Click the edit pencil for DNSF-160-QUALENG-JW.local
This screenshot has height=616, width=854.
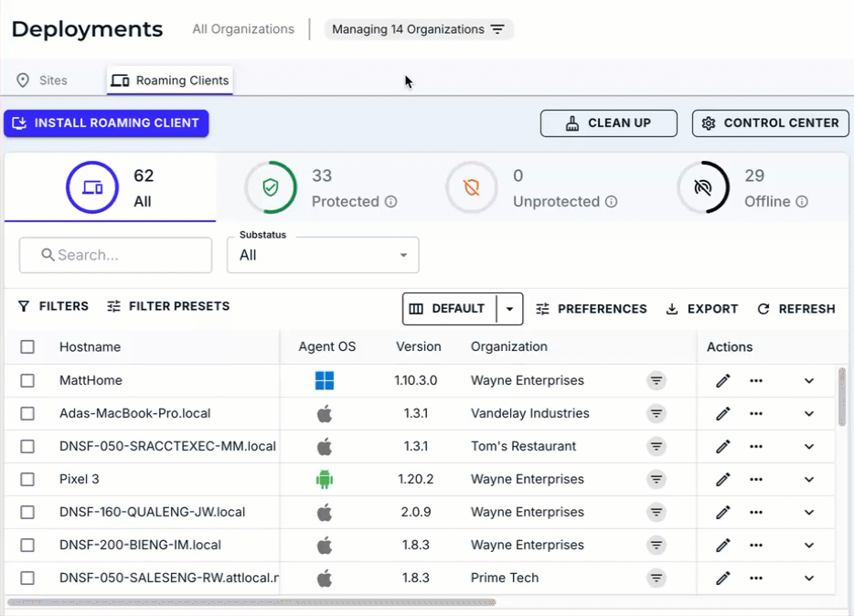click(x=722, y=513)
